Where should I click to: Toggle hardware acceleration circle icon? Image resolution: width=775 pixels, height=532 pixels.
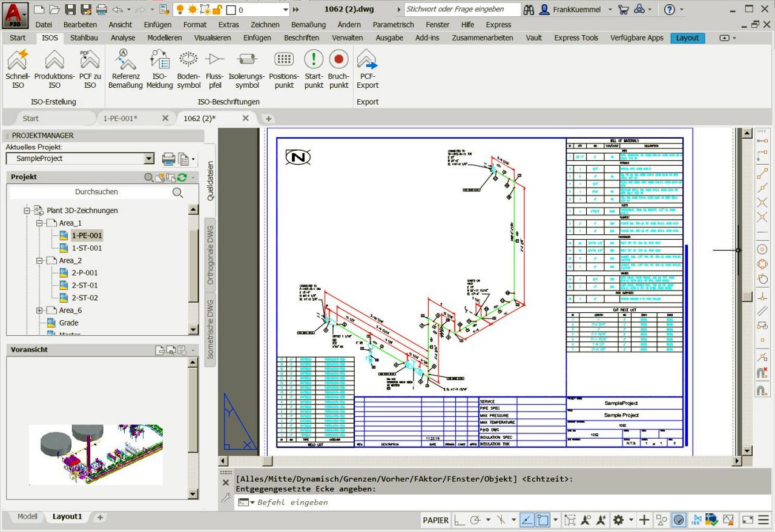(679, 519)
